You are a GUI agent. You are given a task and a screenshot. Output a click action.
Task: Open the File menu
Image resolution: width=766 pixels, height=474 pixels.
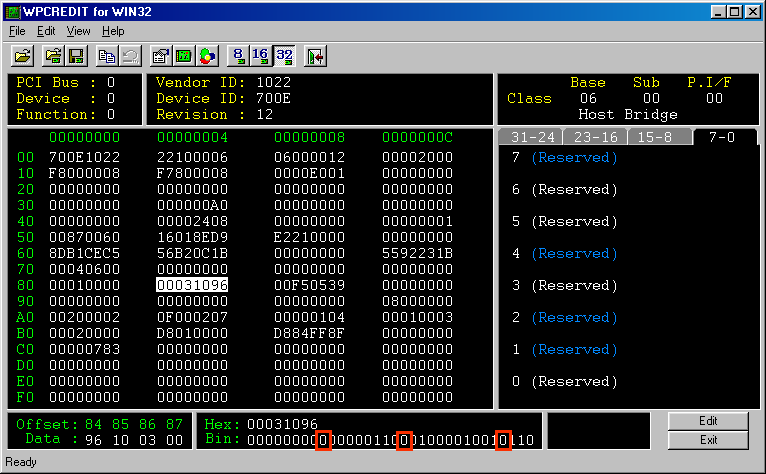point(17,31)
